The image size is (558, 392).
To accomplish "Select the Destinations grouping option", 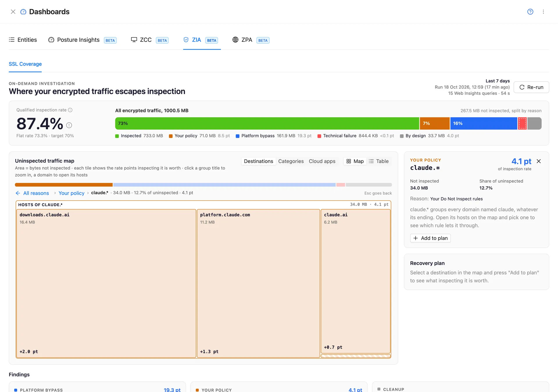I will [x=258, y=161].
